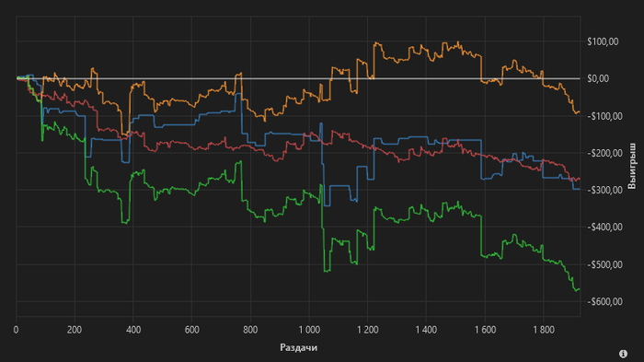Click the 800 label on the x-axis
Screen dimensions: 644x362
click(250, 330)
